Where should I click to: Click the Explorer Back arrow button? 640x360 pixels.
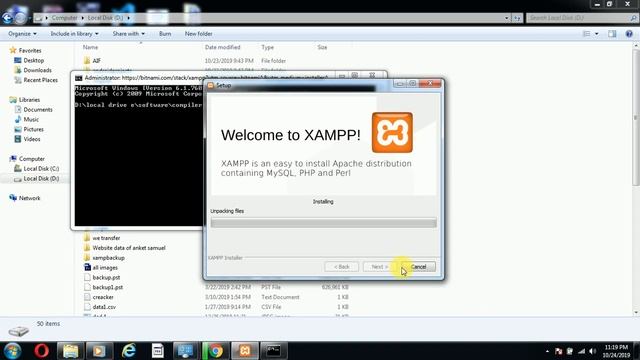point(7,18)
